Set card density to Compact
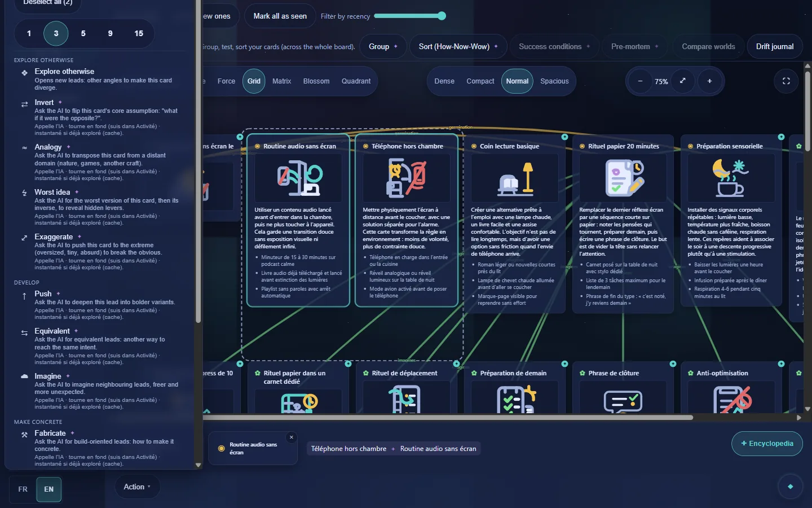 pos(480,81)
